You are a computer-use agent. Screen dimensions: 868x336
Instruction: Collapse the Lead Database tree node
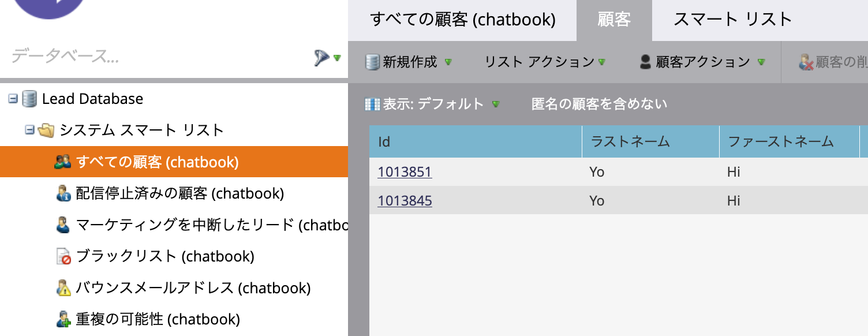click(13, 99)
